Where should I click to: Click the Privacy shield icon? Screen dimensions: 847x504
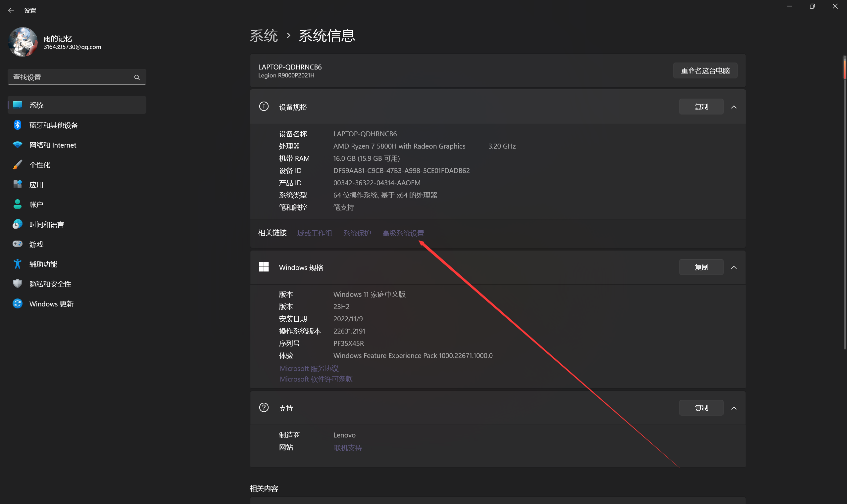[17, 284]
